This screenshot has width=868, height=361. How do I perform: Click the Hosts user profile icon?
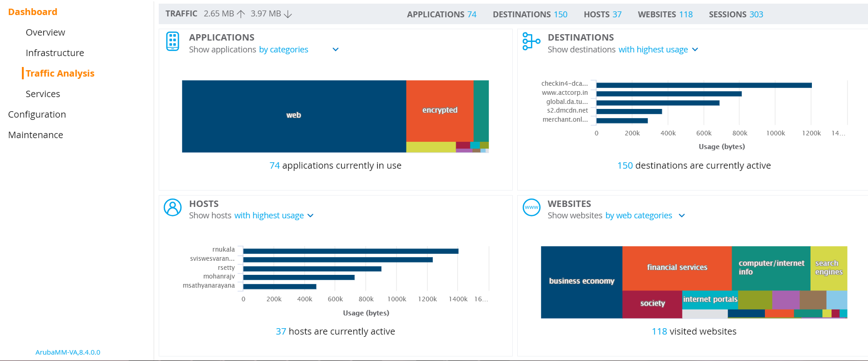(x=172, y=207)
